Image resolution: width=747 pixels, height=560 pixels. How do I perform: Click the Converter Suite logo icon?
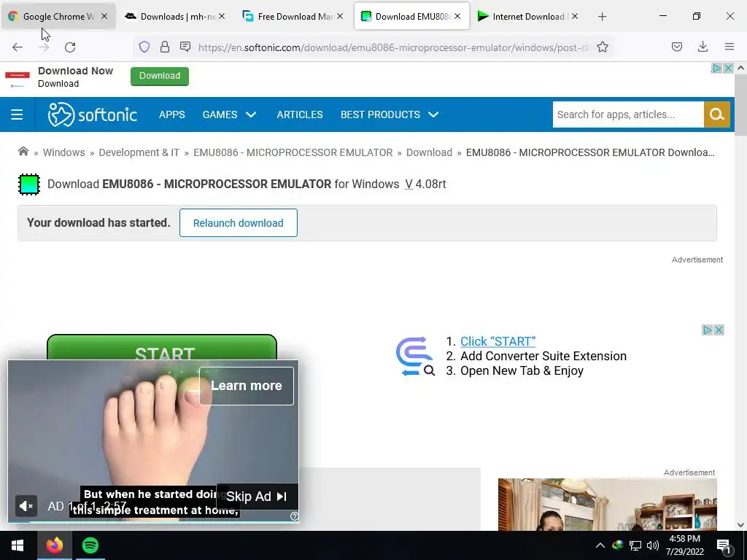pos(415,356)
